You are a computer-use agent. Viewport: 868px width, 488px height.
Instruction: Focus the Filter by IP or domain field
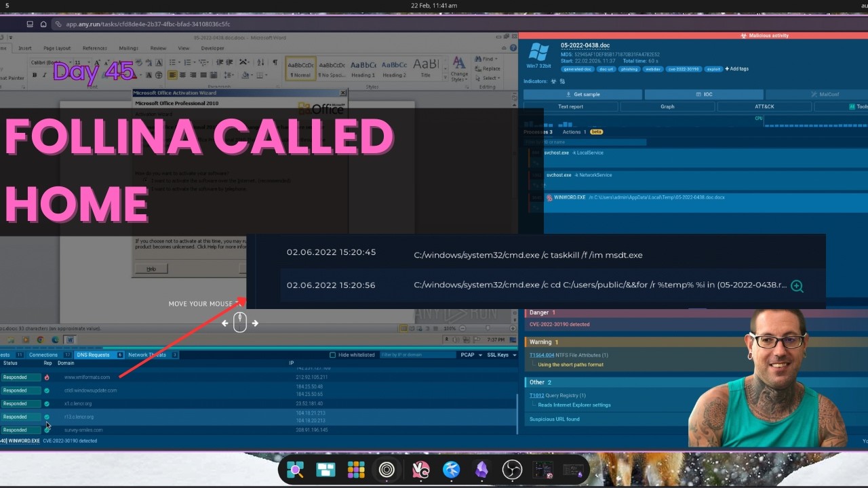[418, 355]
